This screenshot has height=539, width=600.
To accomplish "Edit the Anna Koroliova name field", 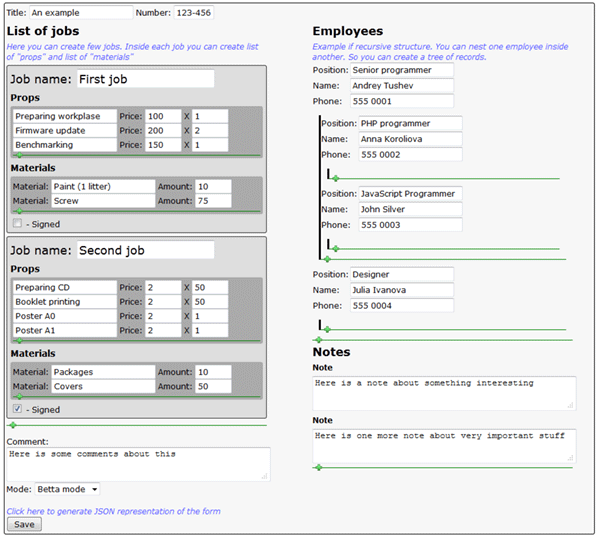I will tap(410, 139).
